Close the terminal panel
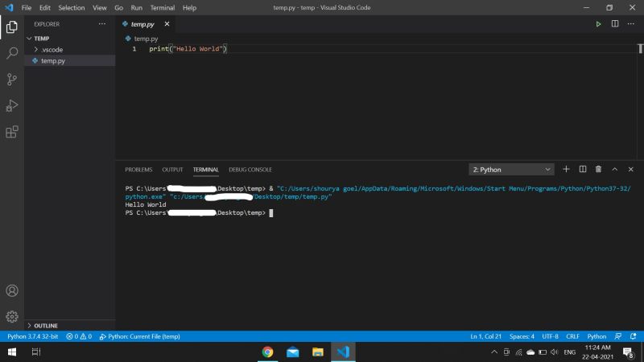The width and height of the screenshot is (644, 362). click(631, 169)
